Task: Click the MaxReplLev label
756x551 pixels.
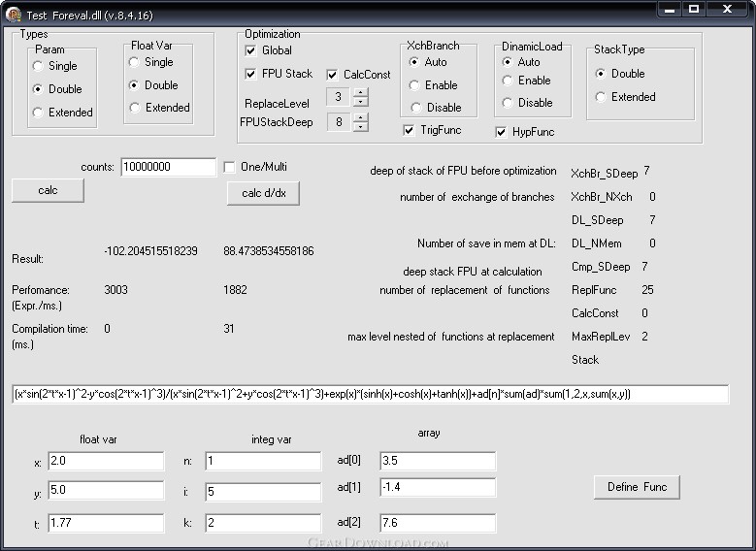Action: point(601,337)
